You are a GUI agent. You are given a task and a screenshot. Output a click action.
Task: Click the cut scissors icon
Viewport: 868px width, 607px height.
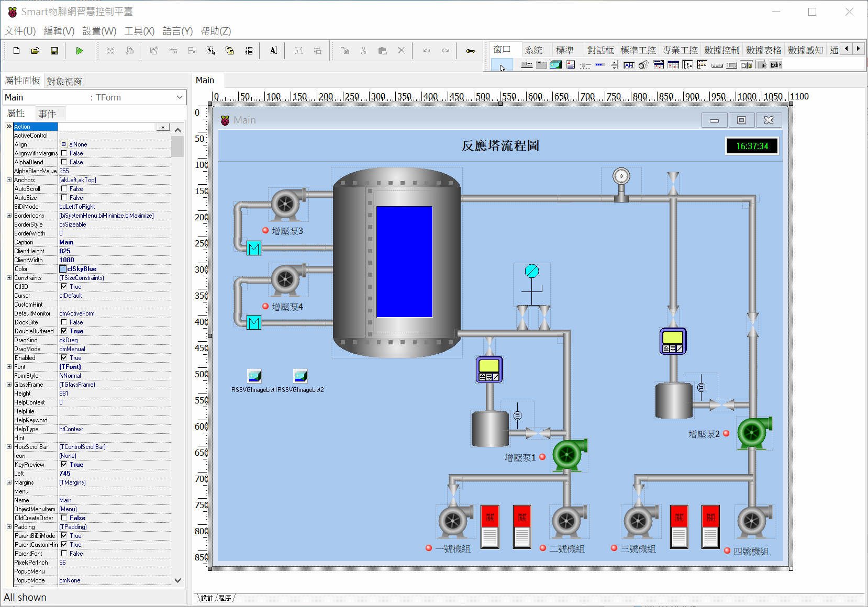tap(363, 51)
